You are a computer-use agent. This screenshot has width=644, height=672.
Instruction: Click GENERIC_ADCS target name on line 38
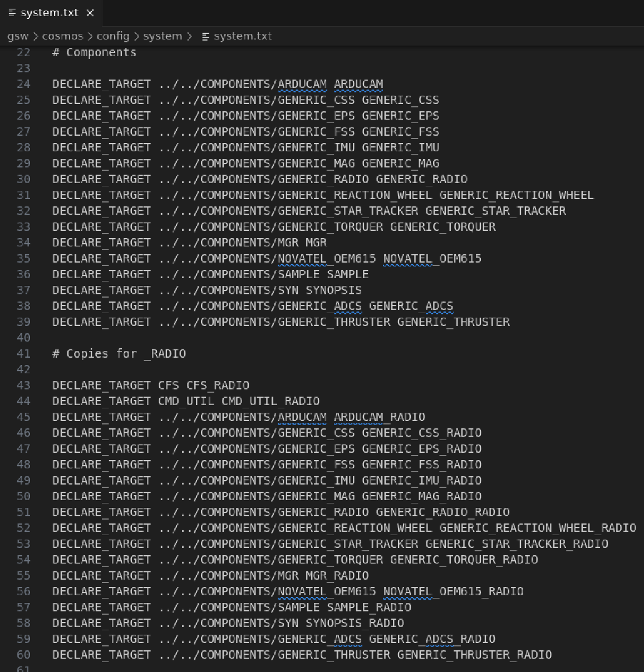pyautogui.click(x=411, y=306)
